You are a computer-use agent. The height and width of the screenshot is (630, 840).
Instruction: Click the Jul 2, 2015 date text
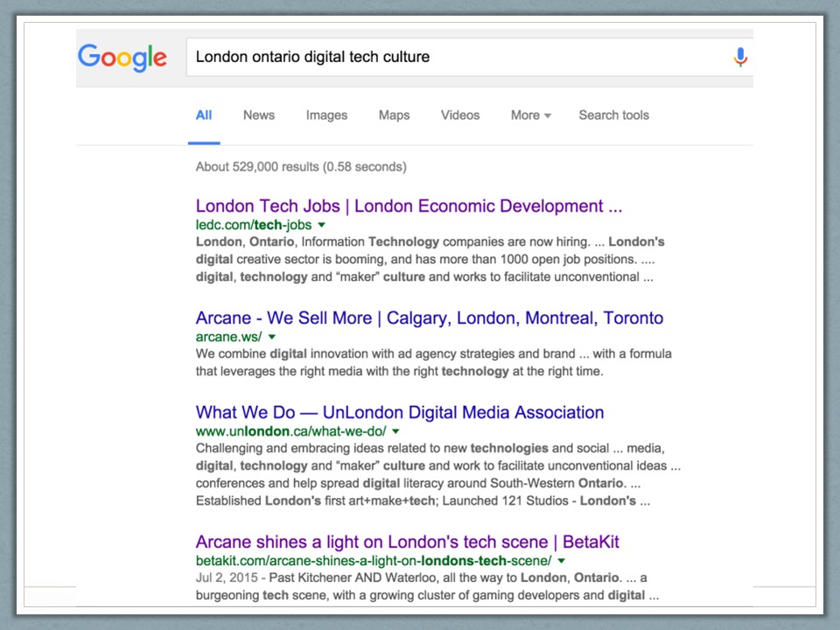226,577
